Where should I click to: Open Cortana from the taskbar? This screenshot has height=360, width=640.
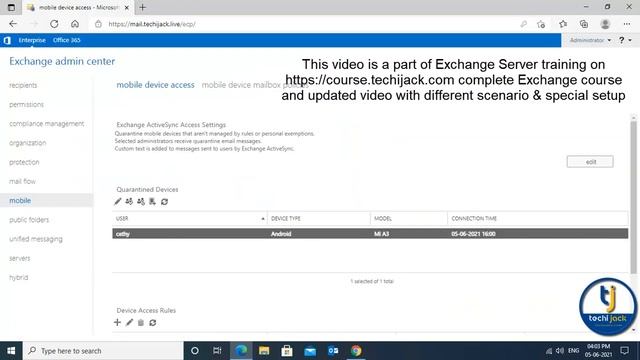tap(195, 351)
